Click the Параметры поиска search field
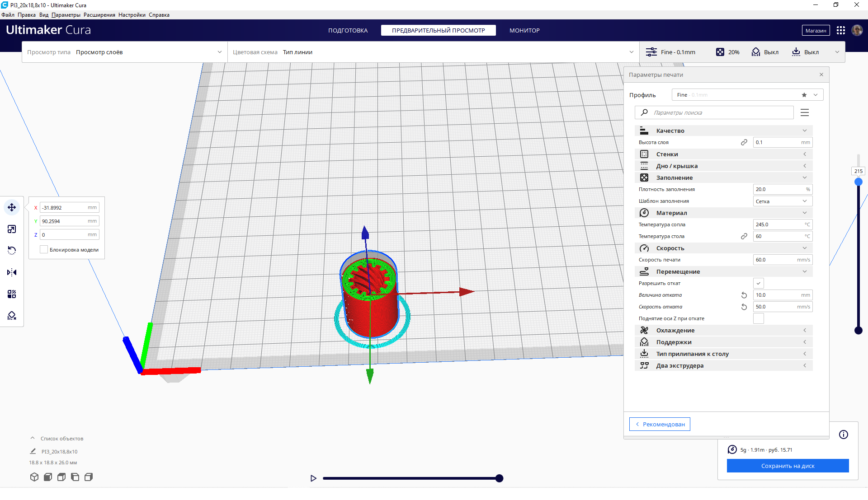 714,112
